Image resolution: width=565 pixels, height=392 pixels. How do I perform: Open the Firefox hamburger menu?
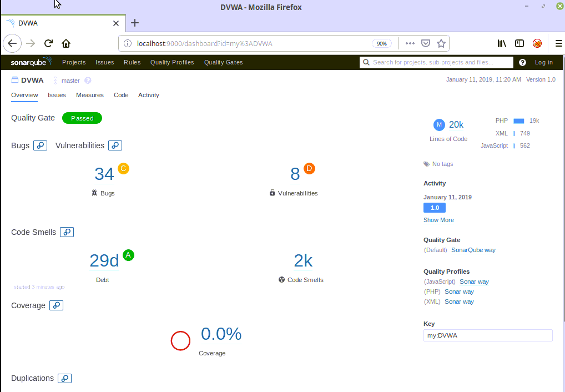(x=558, y=43)
